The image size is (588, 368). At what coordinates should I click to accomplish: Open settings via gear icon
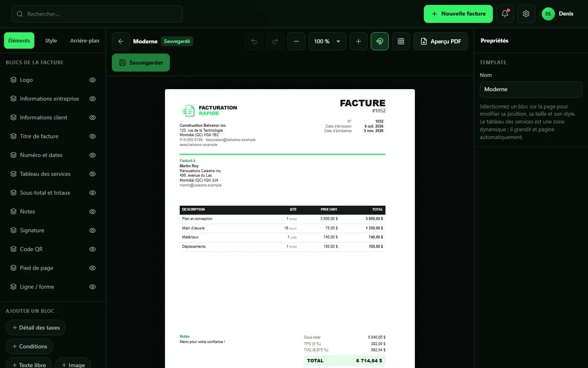[x=526, y=13]
